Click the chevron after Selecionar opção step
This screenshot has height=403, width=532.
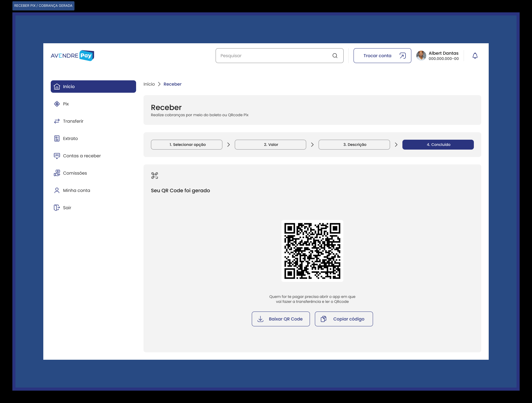(x=229, y=145)
